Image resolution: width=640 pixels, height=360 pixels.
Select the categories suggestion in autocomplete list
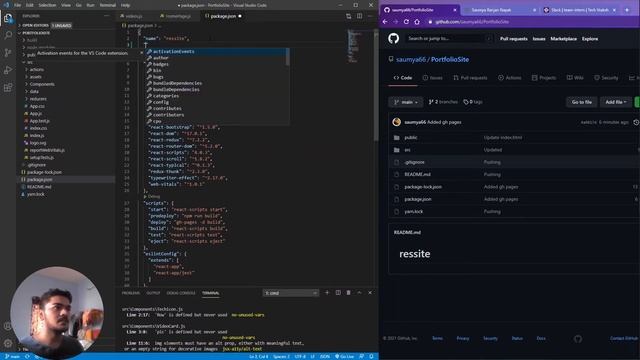coord(166,96)
